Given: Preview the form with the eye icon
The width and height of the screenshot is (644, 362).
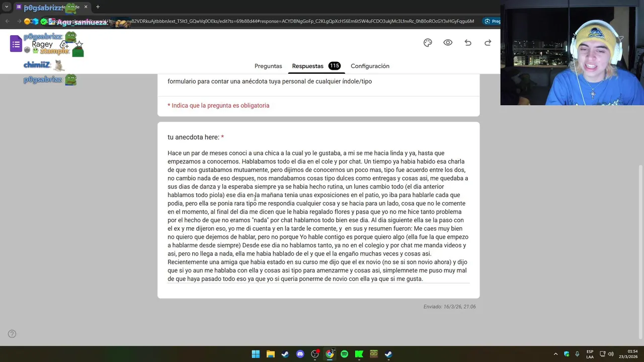Looking at the screenshot, I should click(x=448, y=43).
